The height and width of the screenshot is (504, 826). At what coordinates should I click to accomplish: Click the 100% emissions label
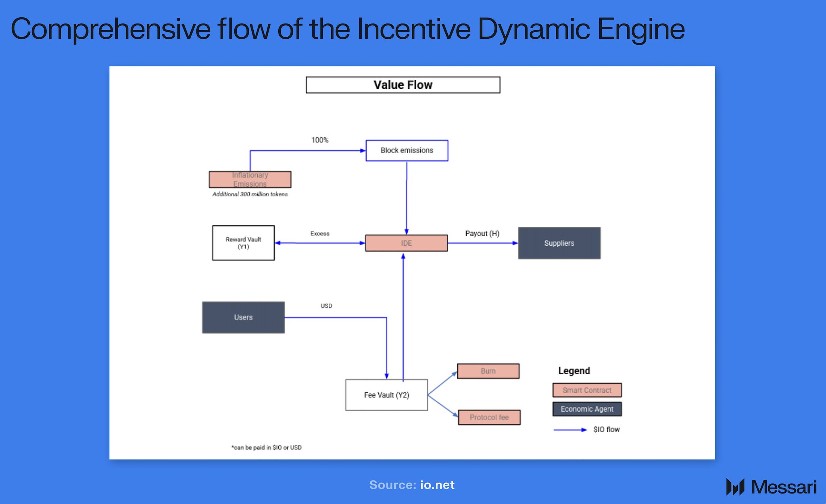[320, 140]
